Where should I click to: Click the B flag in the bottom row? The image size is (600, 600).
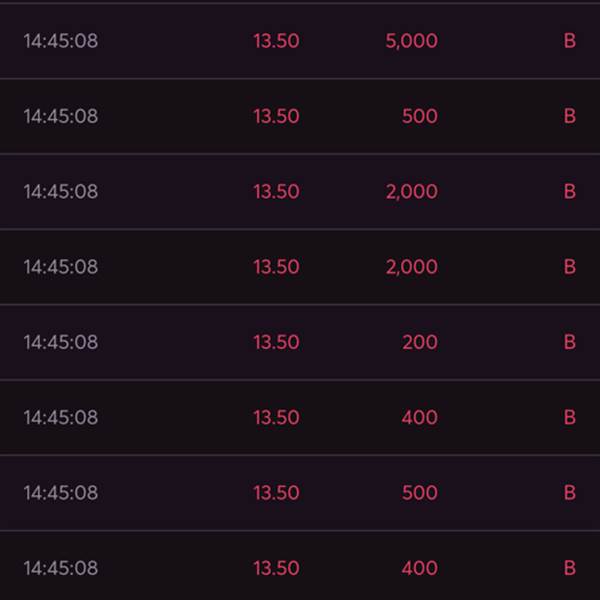tap(569, 568)
